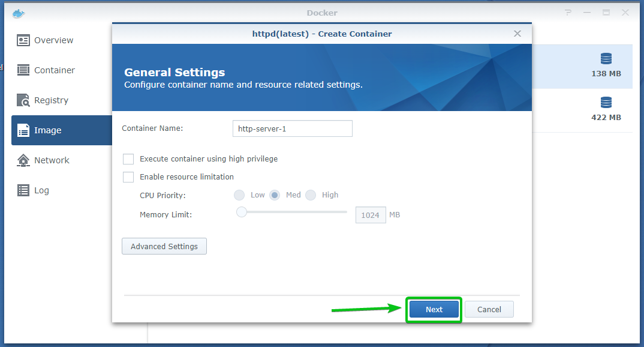644x347 pixels.
Task: Click the Overview sidebar icon
Action: tap(23, 40)
